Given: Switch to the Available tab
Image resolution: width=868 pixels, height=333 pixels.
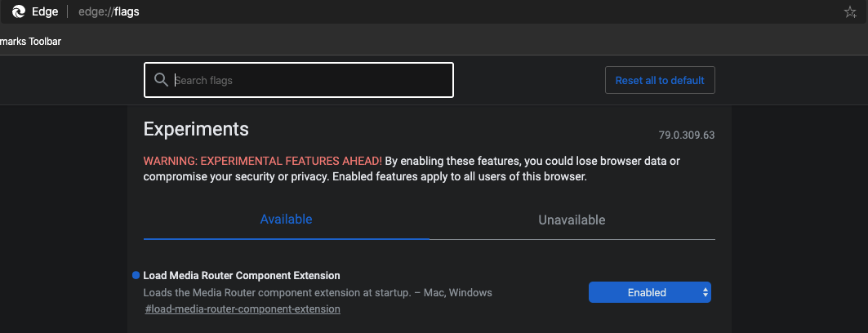Looking at the screenshot, I should [286, 220].
